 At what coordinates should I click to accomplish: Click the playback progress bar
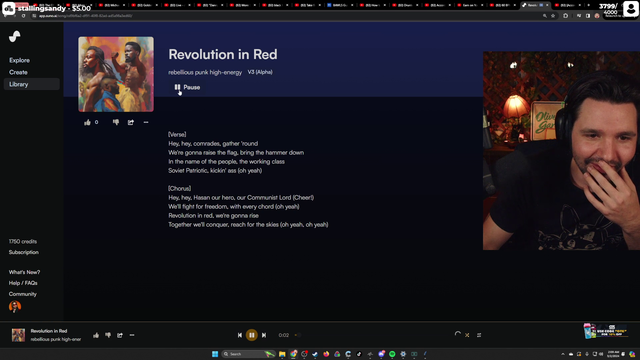pyautogui.click(x=371, y=335)
